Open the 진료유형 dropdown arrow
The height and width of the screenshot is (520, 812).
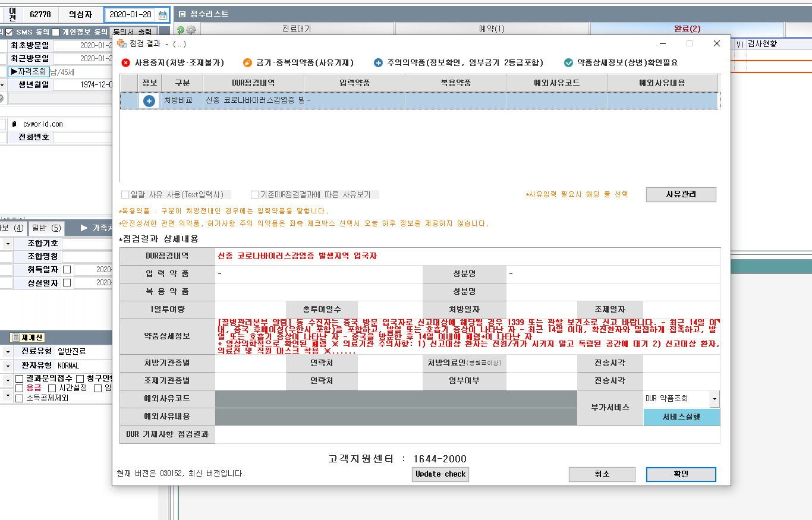tap(8, 352)
